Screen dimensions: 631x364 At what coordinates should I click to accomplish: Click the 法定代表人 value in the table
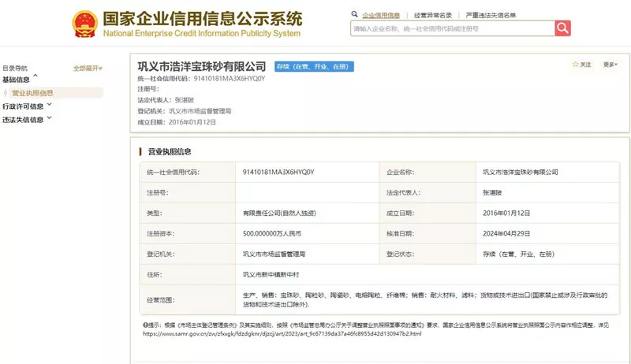click(x=492, y=192)
